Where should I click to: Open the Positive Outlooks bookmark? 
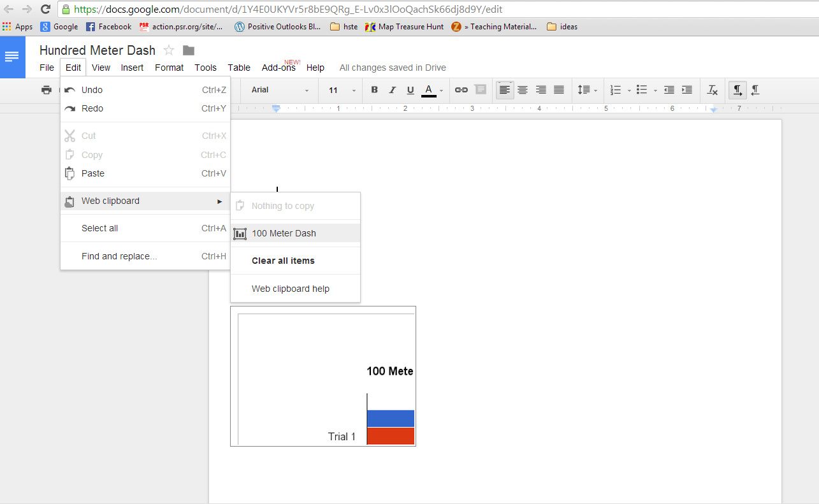tap(278, 27)
